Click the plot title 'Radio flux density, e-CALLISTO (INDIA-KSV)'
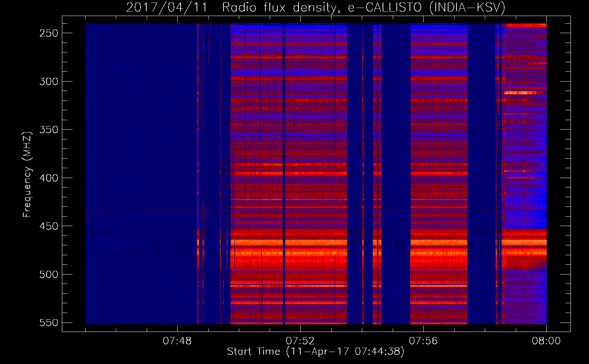Image resolution: width=589 pixels, height=364 pixels. coord(364,8)
